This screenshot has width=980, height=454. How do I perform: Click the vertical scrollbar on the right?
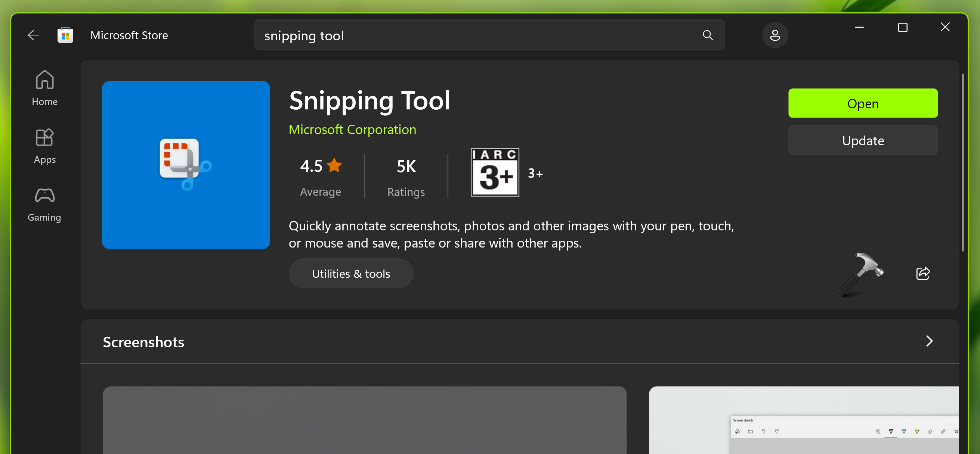tap(962, 164)
